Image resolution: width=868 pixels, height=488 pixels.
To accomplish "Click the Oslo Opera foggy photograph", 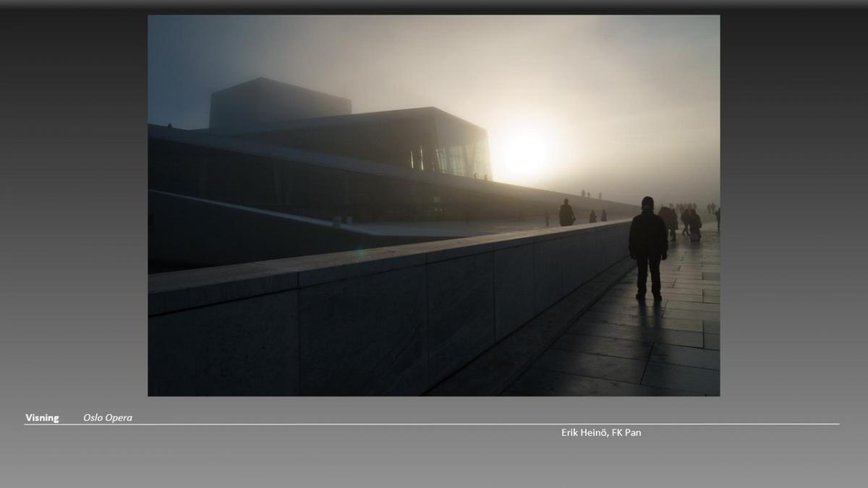I will pyautogui.click(x=433, y=205).
